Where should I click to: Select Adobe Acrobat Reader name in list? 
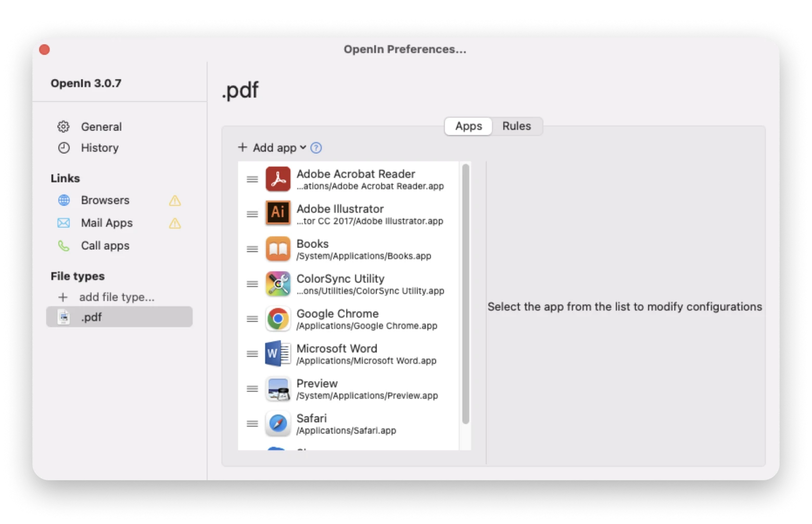356,174
